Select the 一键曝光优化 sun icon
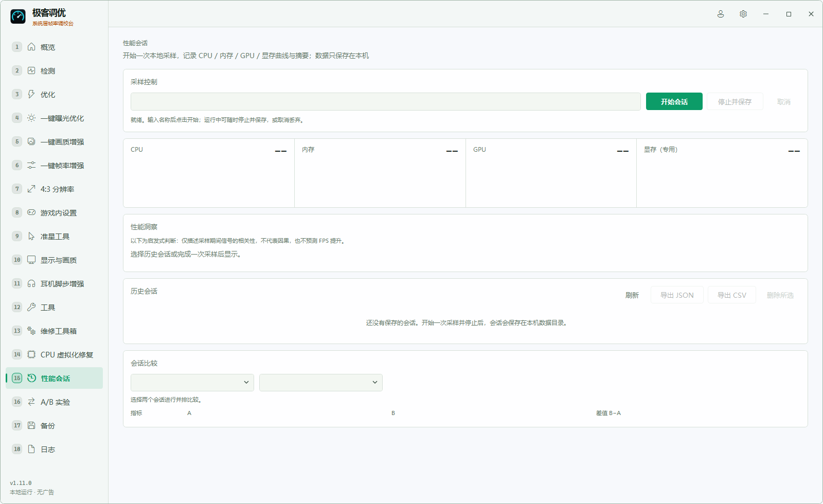 [31, 118]
